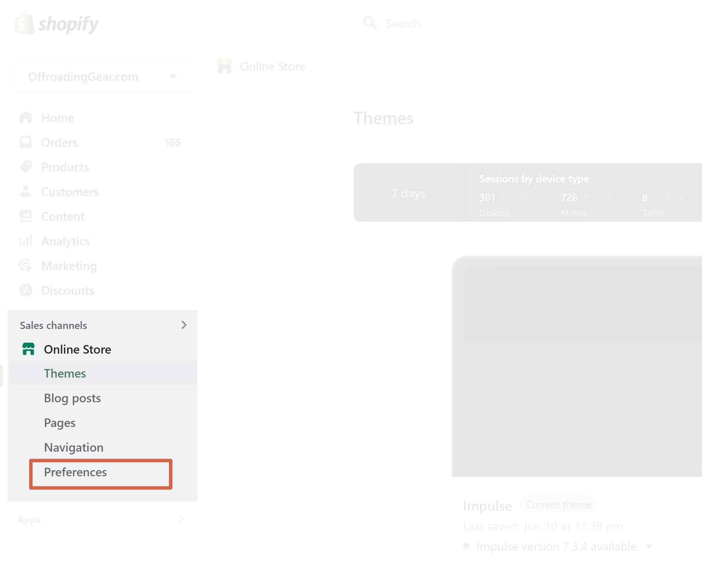Click the Marketing target icon
Screen dimensions: 702x588
coord(26,266)
